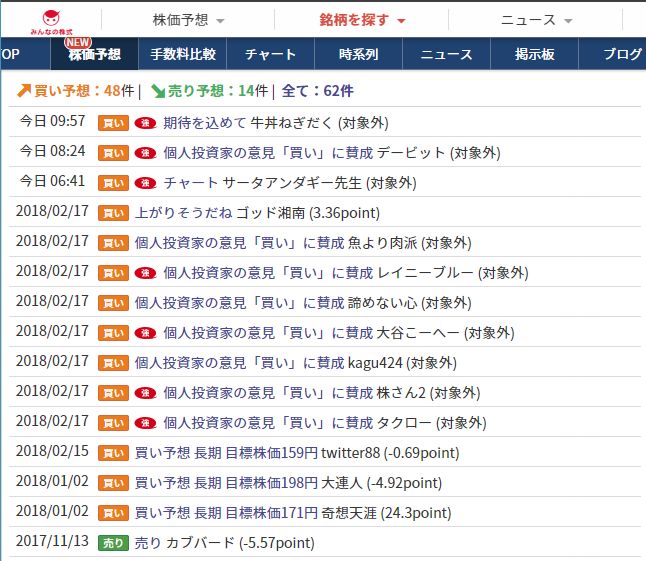Expand the 株価予想 dropdown in top menu
The height and width of the screenshot is (561, 646).
point(188,20)
